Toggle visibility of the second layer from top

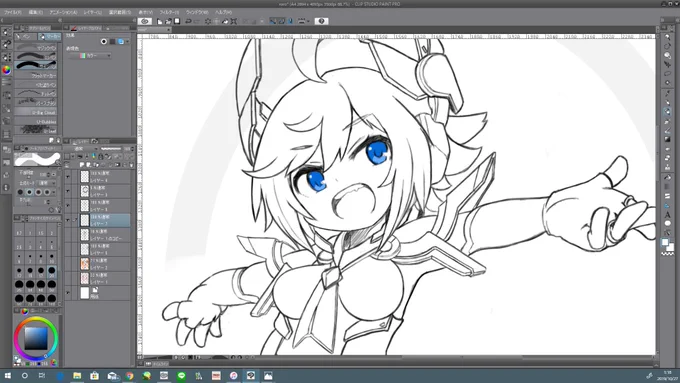tap(68, 191)
